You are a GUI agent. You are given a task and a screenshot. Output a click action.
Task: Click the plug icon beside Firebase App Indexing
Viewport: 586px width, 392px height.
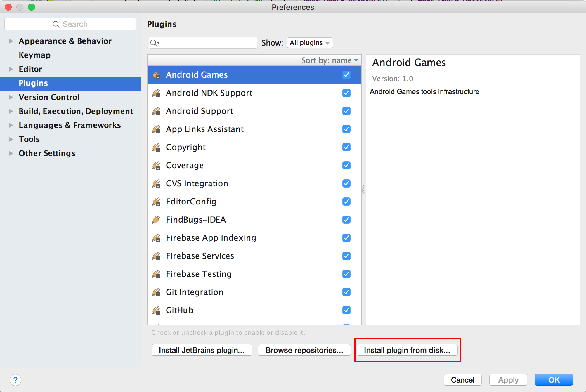(156, 238)
